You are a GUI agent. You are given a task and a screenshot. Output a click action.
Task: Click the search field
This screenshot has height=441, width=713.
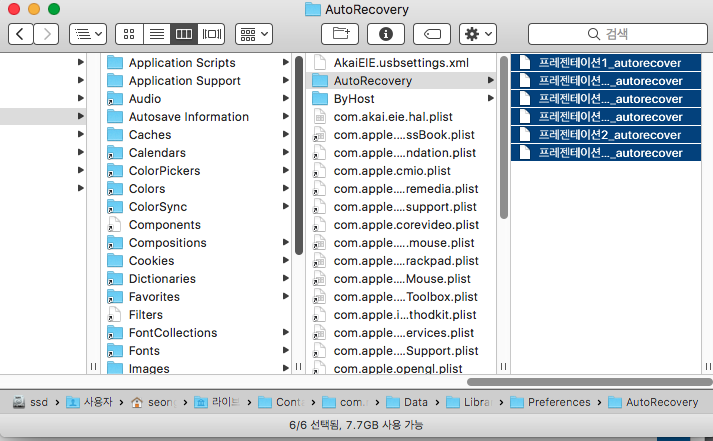pyautogui.click(x=618, y=34)
